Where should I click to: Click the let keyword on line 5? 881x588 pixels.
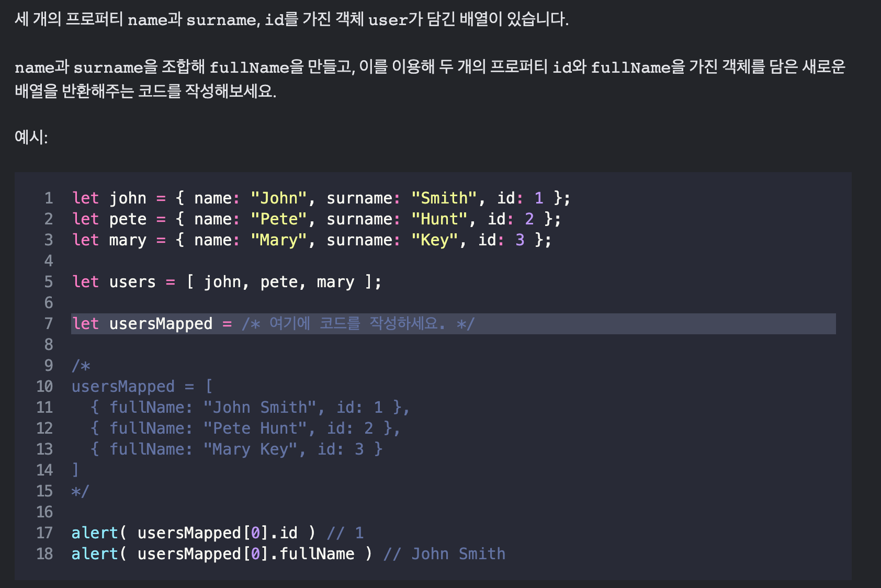point(85,281)
